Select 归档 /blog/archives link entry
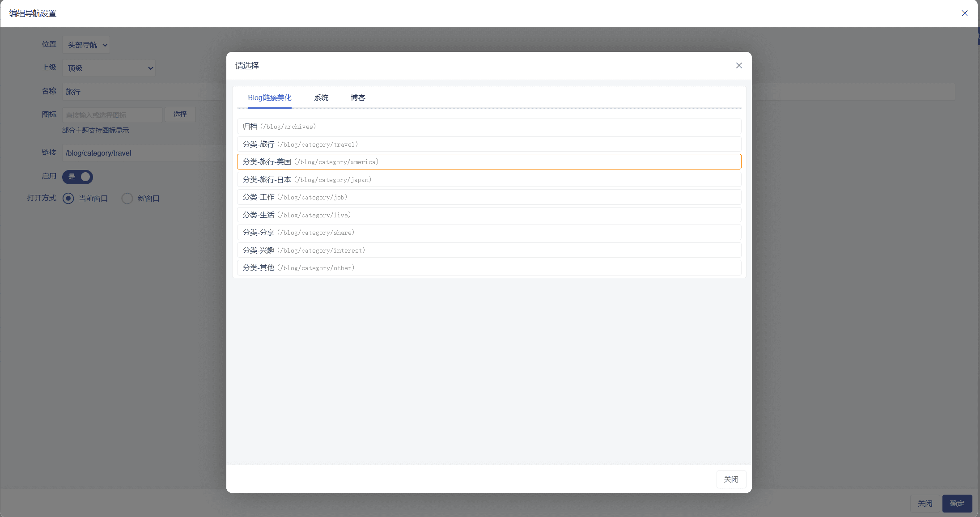 pos(489,127)
